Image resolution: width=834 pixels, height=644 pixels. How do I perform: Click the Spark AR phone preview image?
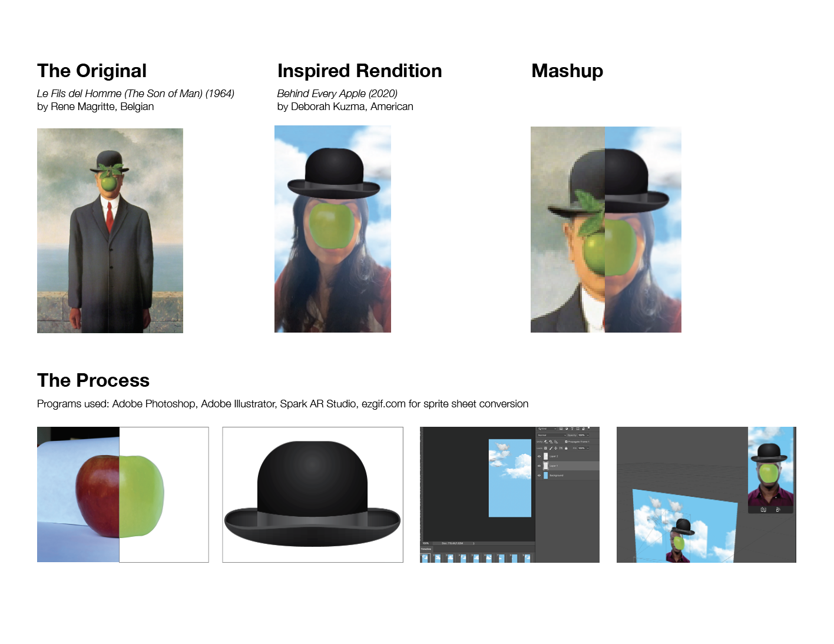(771, 465)
